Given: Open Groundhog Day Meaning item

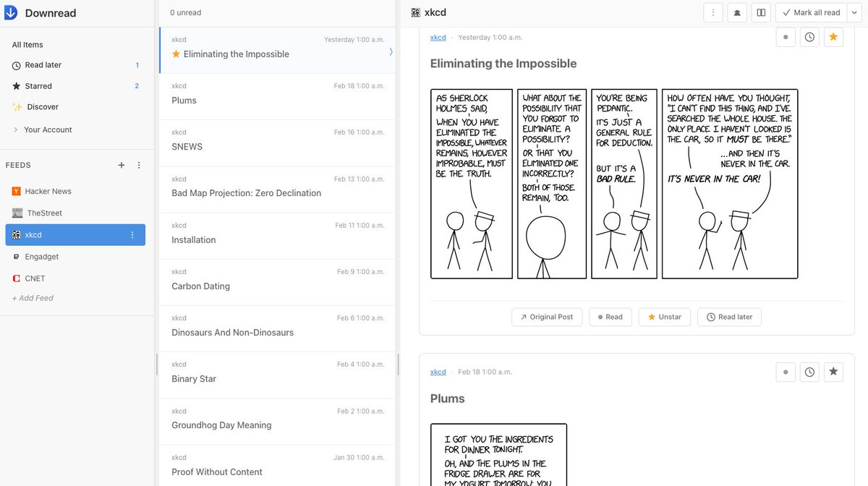Looking at the screenshot, I should click(278, 421).
